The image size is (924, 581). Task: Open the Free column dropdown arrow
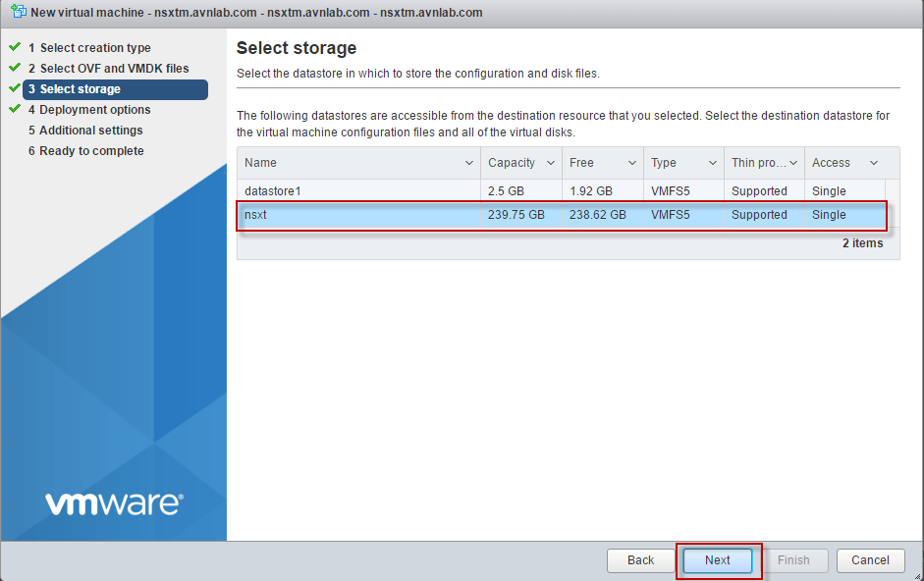click(631, 163)
